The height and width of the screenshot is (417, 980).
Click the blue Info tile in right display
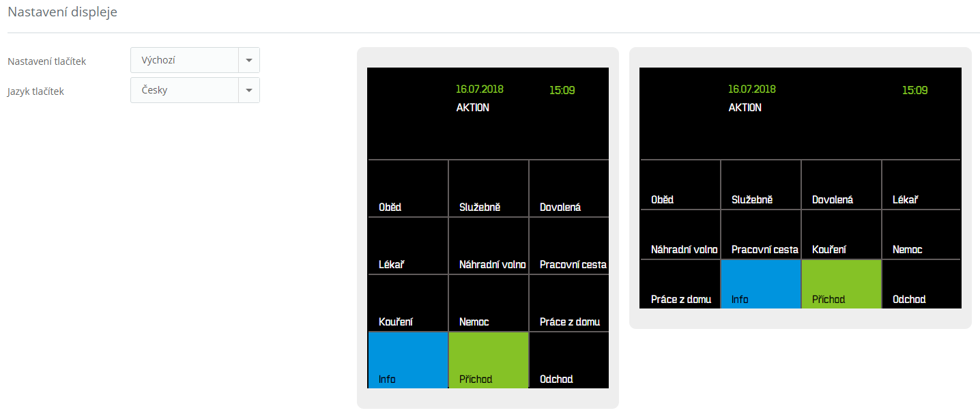pyautogui.click(x=760, y=284)
